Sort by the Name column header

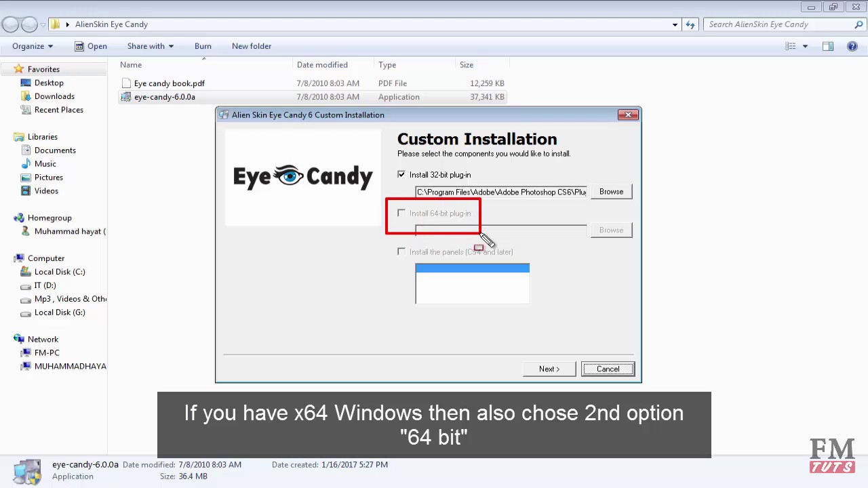click(x=205, y=64)
